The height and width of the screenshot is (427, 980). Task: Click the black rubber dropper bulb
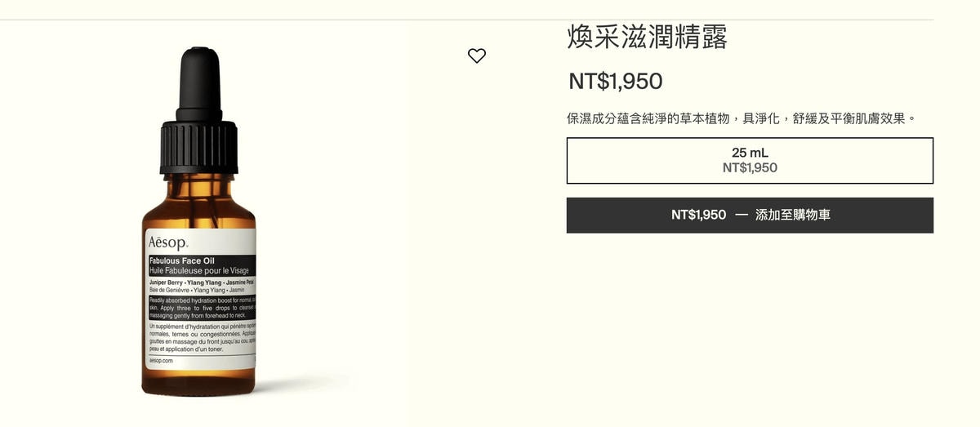[199, 84]
